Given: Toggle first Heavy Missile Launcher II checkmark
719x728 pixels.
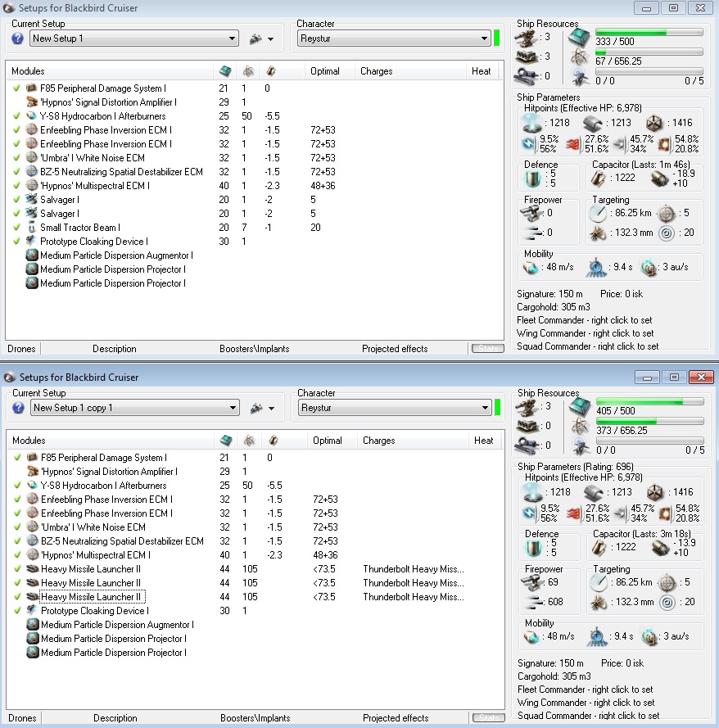Looking at the screenshot, I should pyautogui.click(x=18, y=569).
